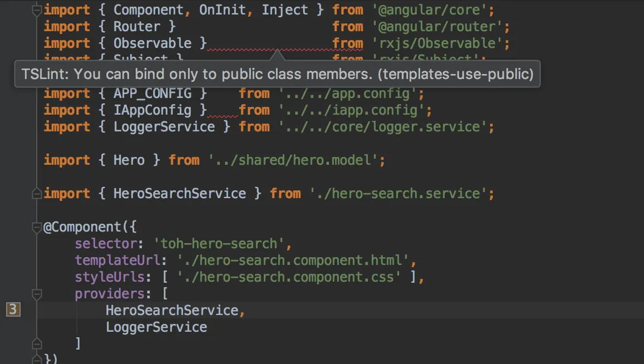Click the 'import' keyword on the IAppConfig line
This screenshot has width=644, height=364.
tap(67, 110)
